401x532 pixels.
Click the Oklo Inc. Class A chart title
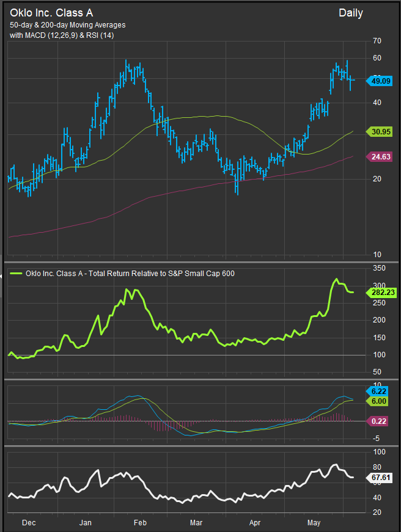[51, 13]
